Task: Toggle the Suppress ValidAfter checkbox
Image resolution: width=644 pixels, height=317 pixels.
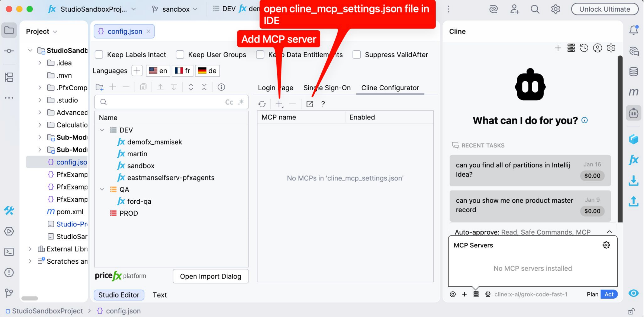Action: point(357,55)
